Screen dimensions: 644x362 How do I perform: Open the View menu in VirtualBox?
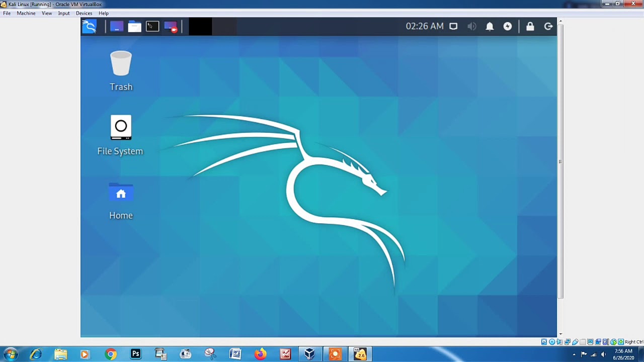[47, 13]
